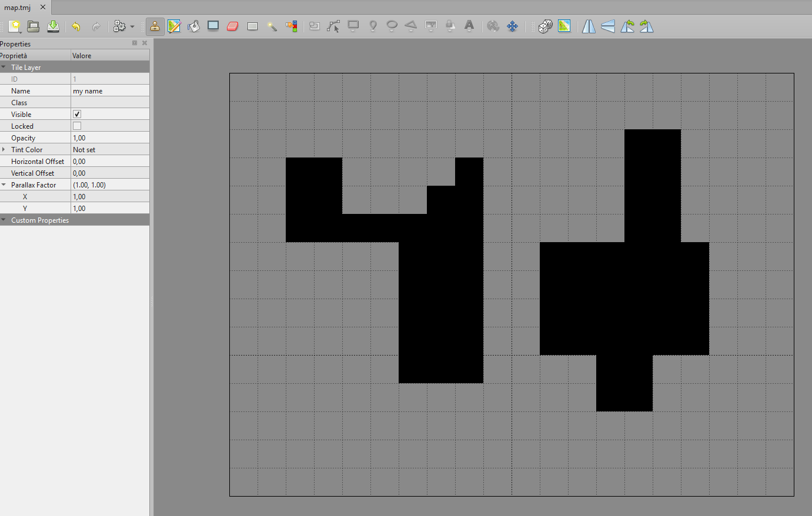Select the Rectangular Select tool
Screen dimensions: 812x516
252,26
